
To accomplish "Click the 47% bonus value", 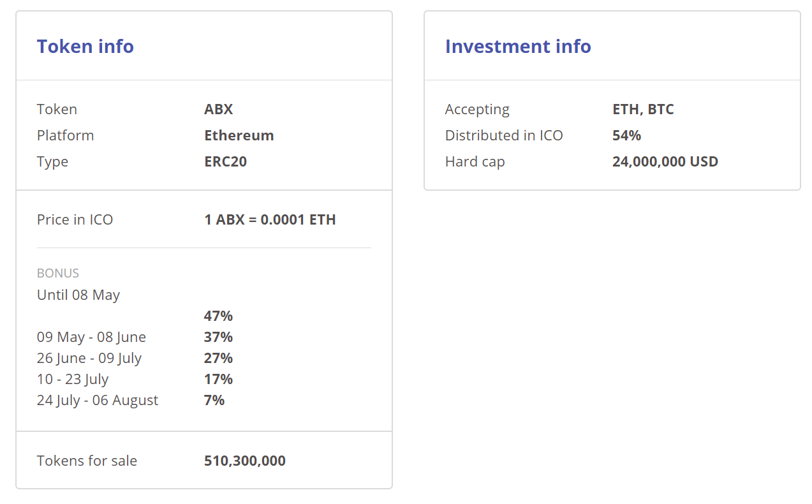I will click(218, 316).
